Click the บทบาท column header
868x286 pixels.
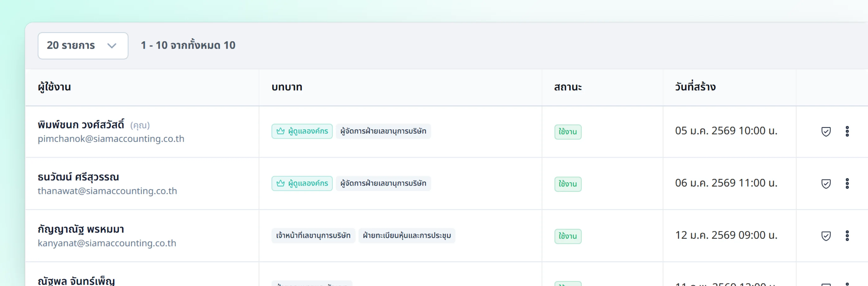(x=287, y=87)
